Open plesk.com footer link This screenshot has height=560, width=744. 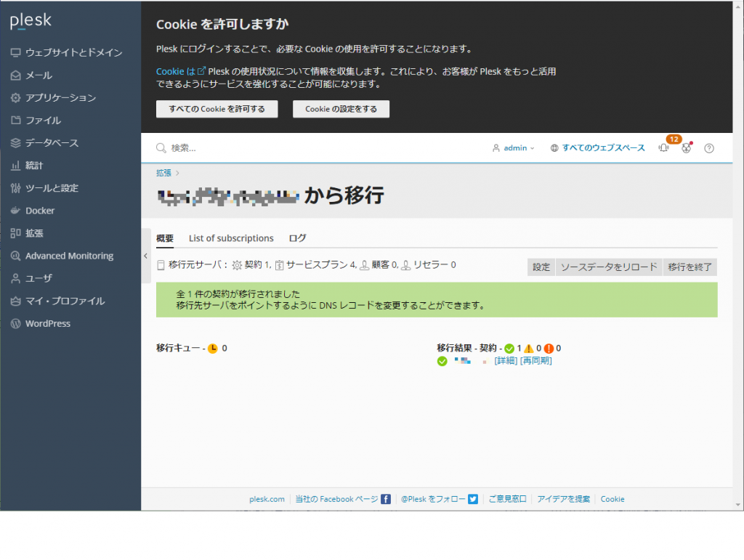tap(267, 499)
